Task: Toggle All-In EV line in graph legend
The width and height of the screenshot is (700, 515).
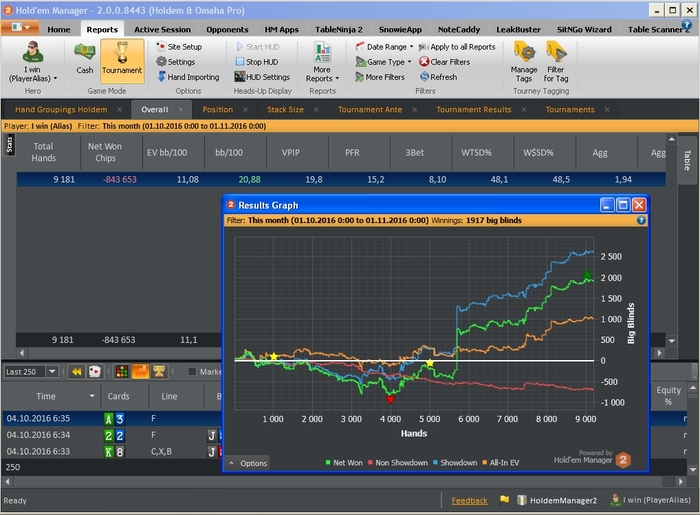Action: (x=500, y=463)
